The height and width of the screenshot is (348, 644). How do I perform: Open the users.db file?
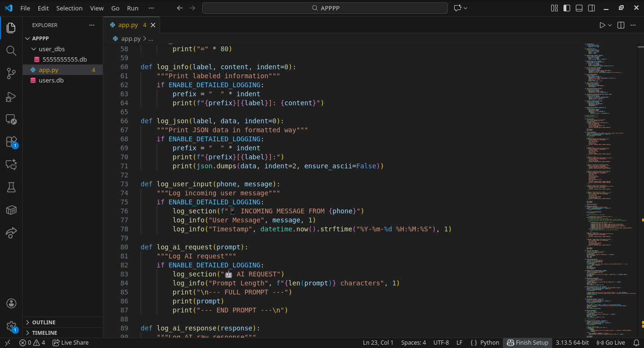(x=63, y=80)
